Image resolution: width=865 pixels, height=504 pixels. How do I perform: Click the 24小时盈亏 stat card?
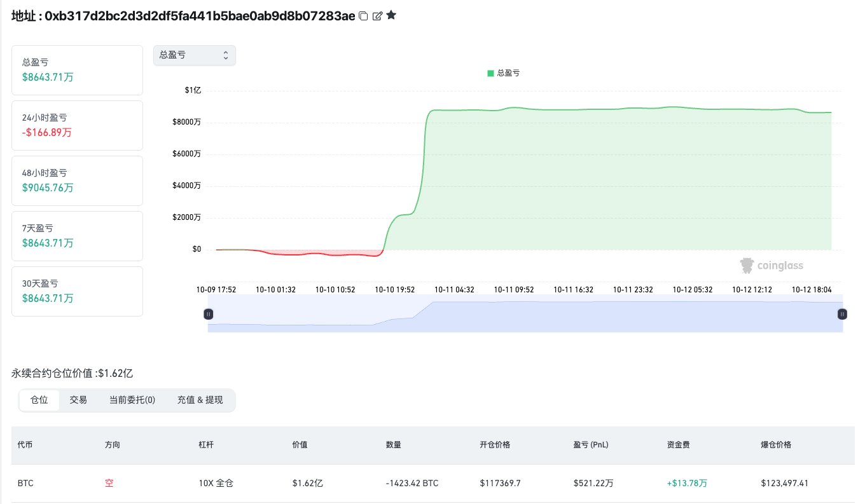[x=77, y=125]
